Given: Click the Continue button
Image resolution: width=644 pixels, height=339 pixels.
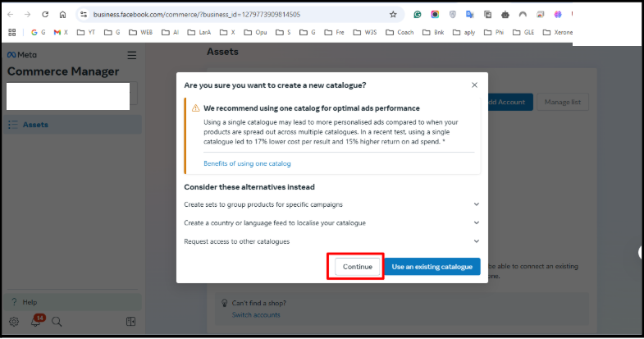Looking at the screenshot, I should tap(357, 267).
